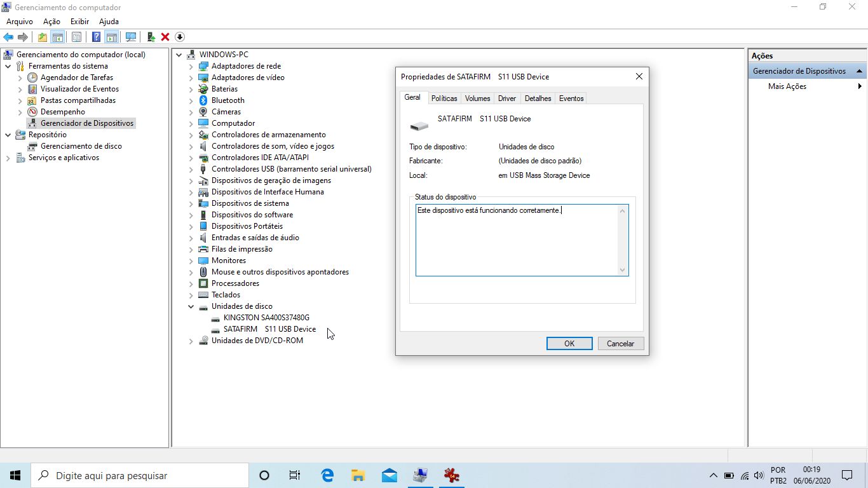This screenshot has width=868, height=488.
Task: Select Gerenciador de Dispositivos in the tree
Action: click(x=87, y=123)
